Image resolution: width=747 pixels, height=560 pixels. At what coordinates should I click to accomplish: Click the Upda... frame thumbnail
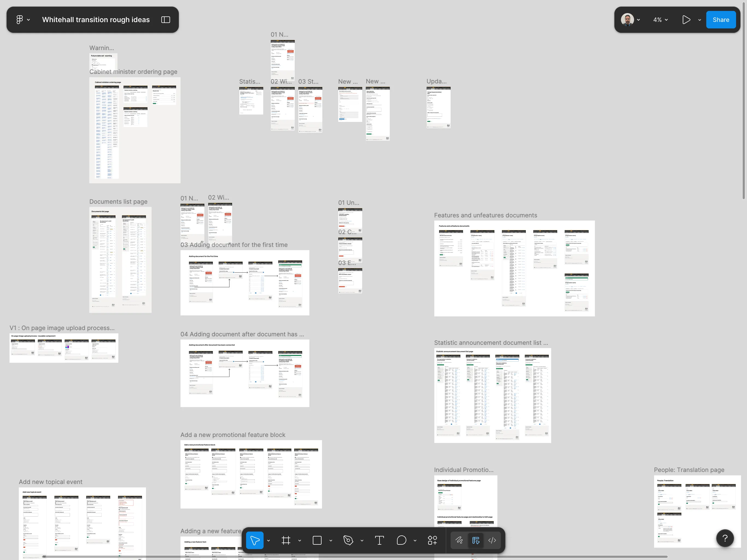point(438,107)
